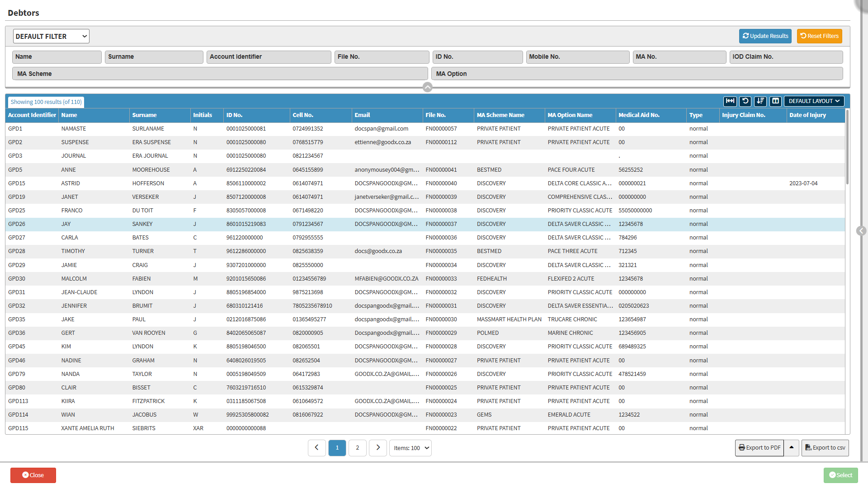Viewport: 868px width, 488px height.
Task: Go to the previous page arrow
Action: [x=316, y=448]
